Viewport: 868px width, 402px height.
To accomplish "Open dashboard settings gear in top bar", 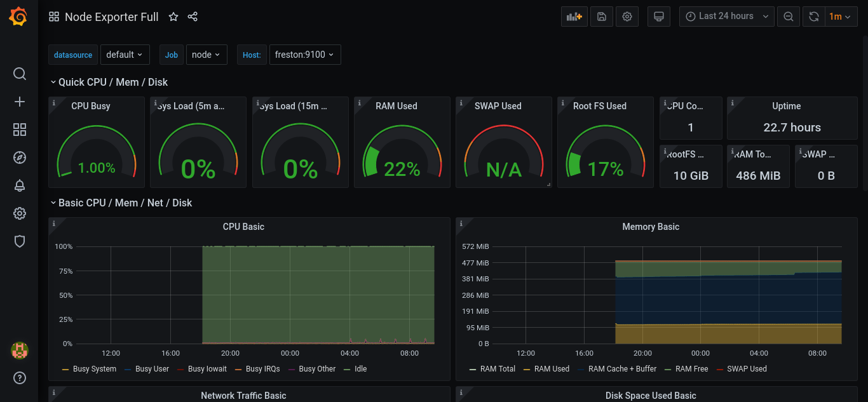I will [627, 17].
